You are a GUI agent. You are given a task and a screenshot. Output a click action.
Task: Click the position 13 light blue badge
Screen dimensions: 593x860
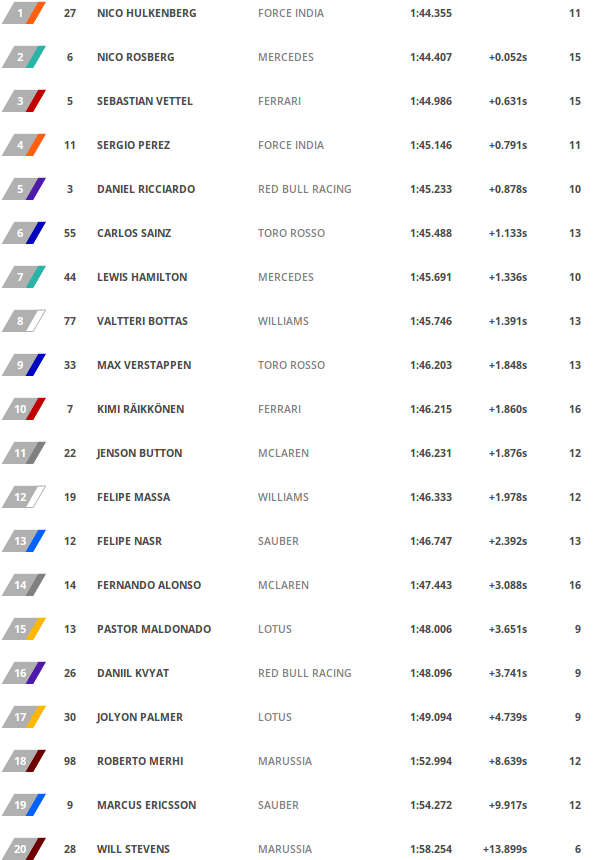pyautogui.click(x=24, y=541)
